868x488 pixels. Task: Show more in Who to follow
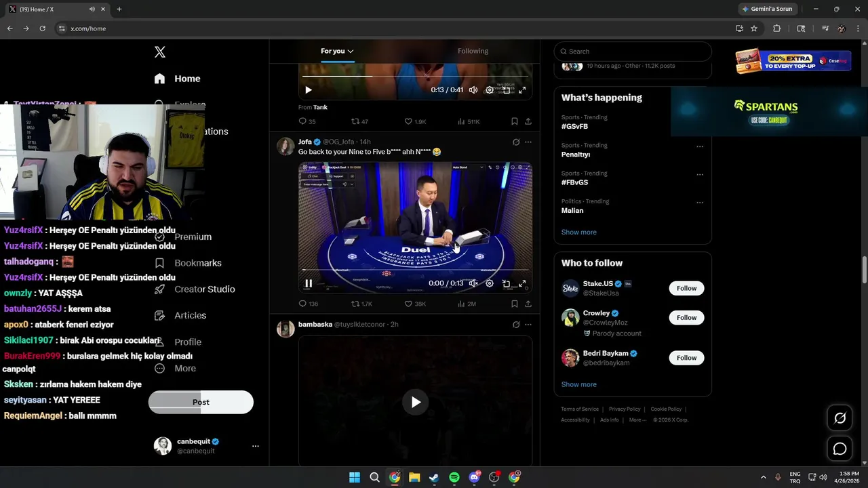coord(579,384)
